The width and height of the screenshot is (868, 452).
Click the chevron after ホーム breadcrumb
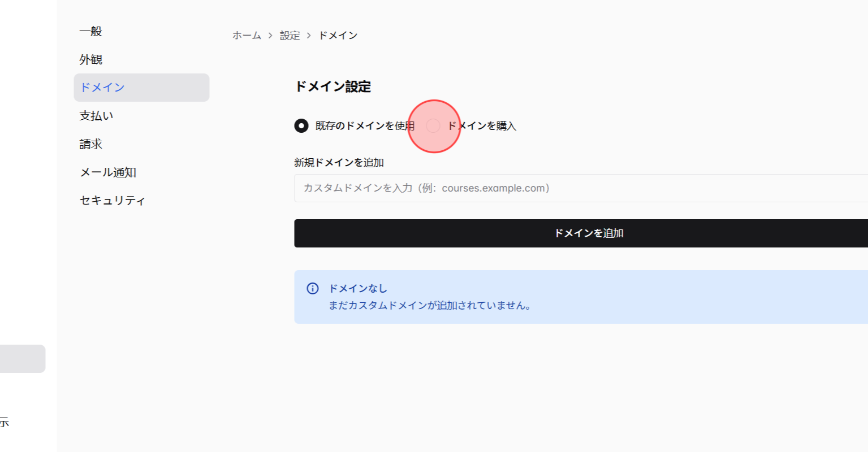click(x=271, y=34)
